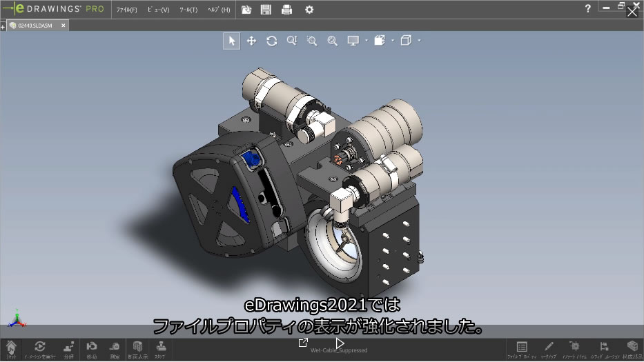Select the arrow Select tool
644x362 pixels.
click(x=231, y=41)
